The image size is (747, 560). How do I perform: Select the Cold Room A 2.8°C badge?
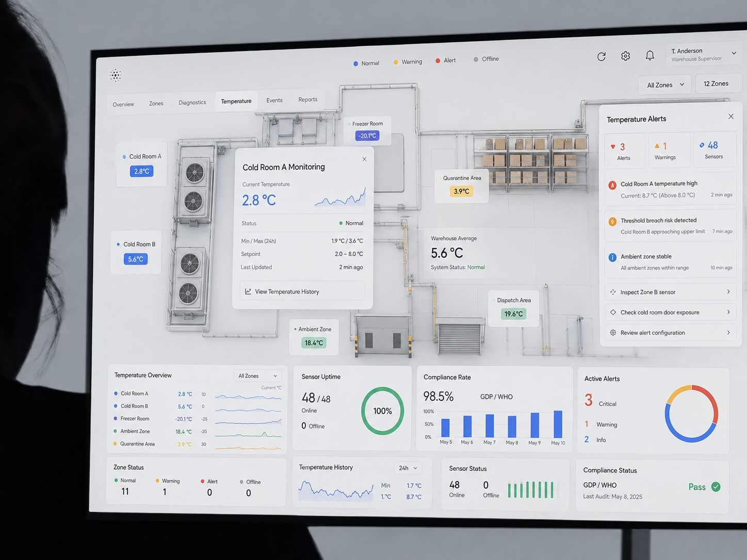[141, 171]
